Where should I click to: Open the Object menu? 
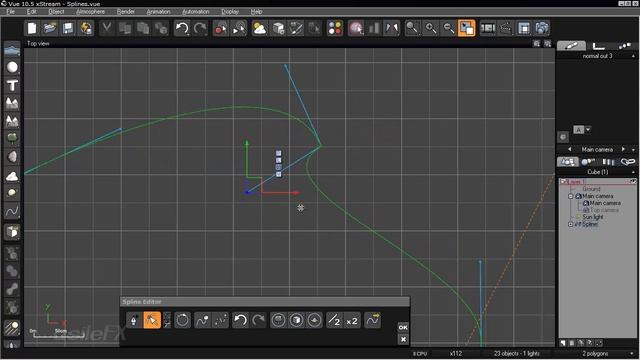[x=56, y=11]
